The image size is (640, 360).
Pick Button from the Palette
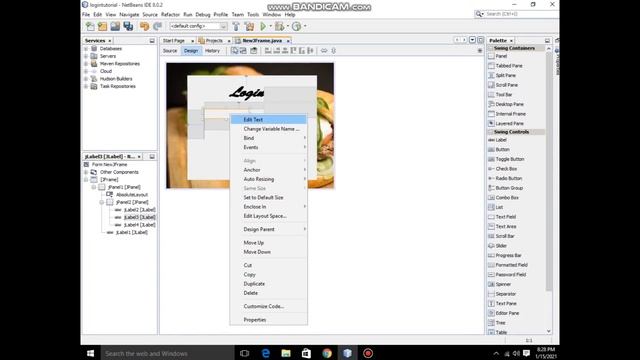(x=499, y=149)
